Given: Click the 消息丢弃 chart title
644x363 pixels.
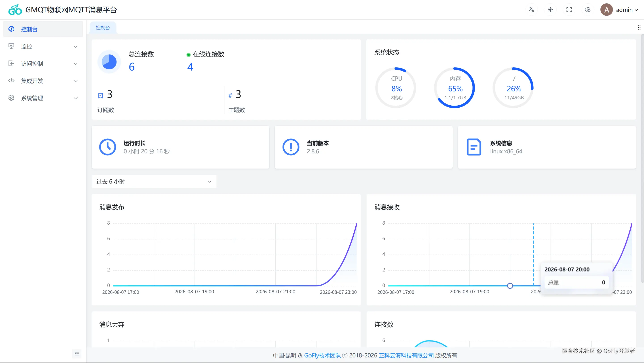Looking at the screenshot, I should click(x=112, y=324).
